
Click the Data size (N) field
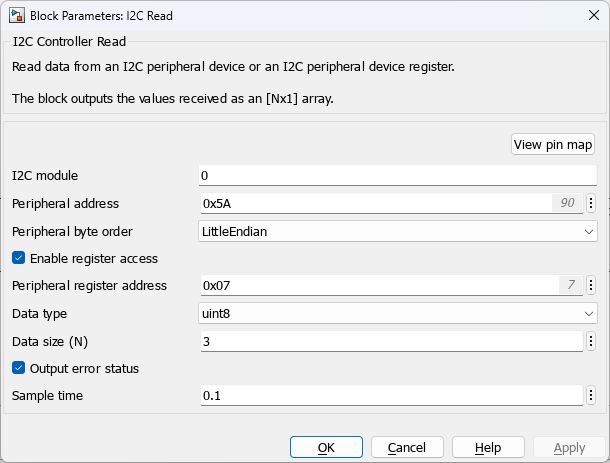(390, 341)
